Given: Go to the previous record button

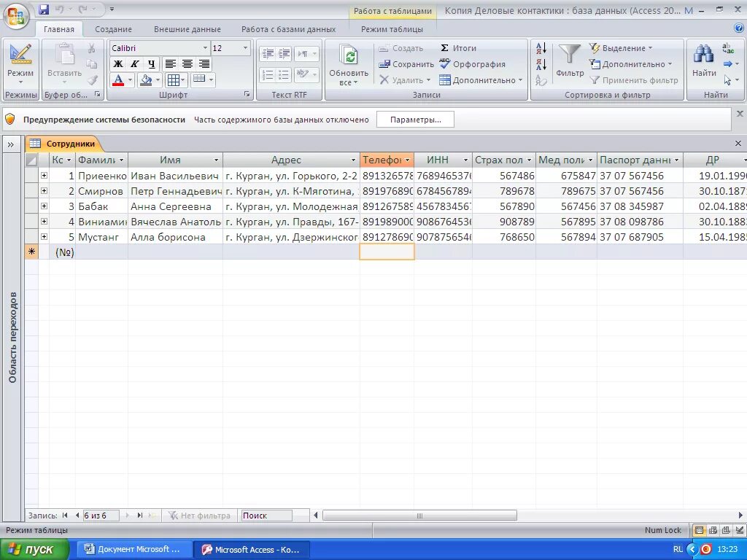Looking at the screenshot, I should click(x=77, y=516).
